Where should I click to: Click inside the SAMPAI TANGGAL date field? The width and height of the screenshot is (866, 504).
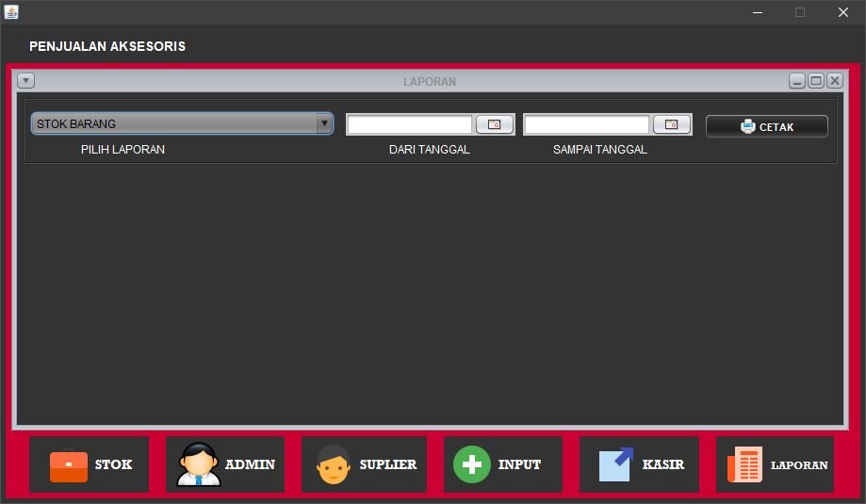click(586, 124)
